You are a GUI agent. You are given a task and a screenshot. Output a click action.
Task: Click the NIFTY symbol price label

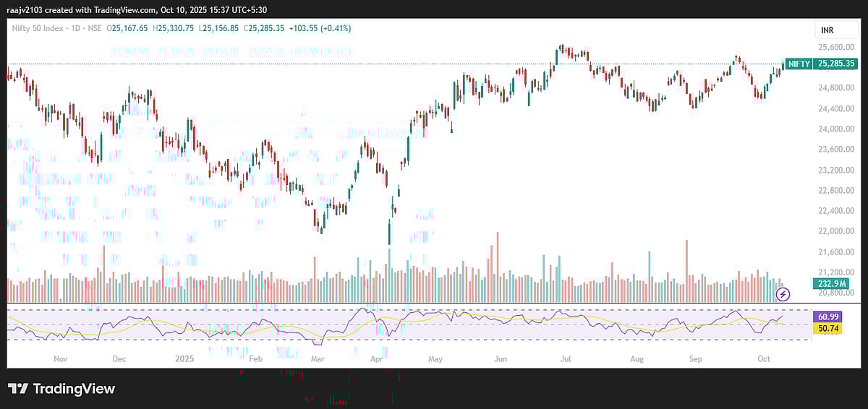(799, 64)
